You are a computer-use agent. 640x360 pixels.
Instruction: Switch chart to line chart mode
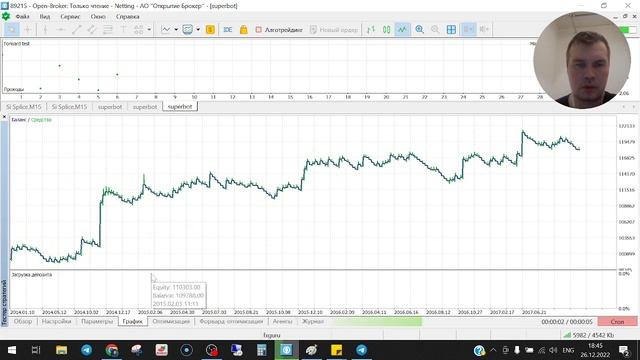tap(402, 29)
